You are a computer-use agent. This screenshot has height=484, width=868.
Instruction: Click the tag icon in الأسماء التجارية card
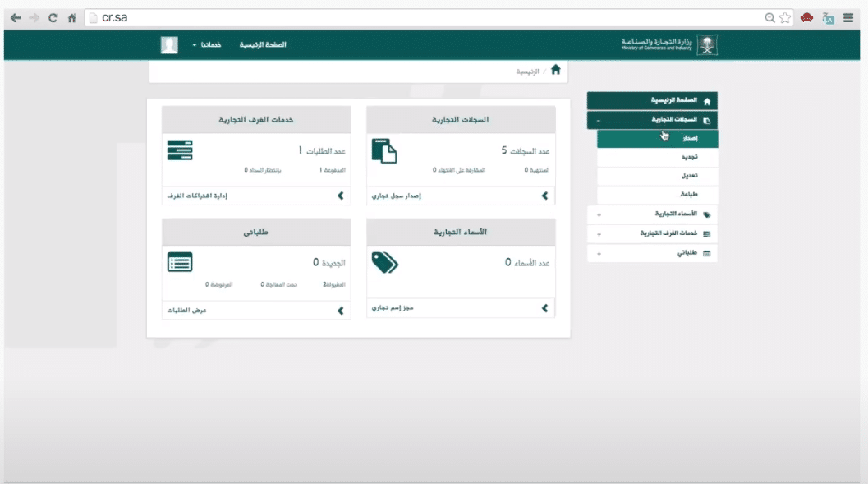(385, 263)
